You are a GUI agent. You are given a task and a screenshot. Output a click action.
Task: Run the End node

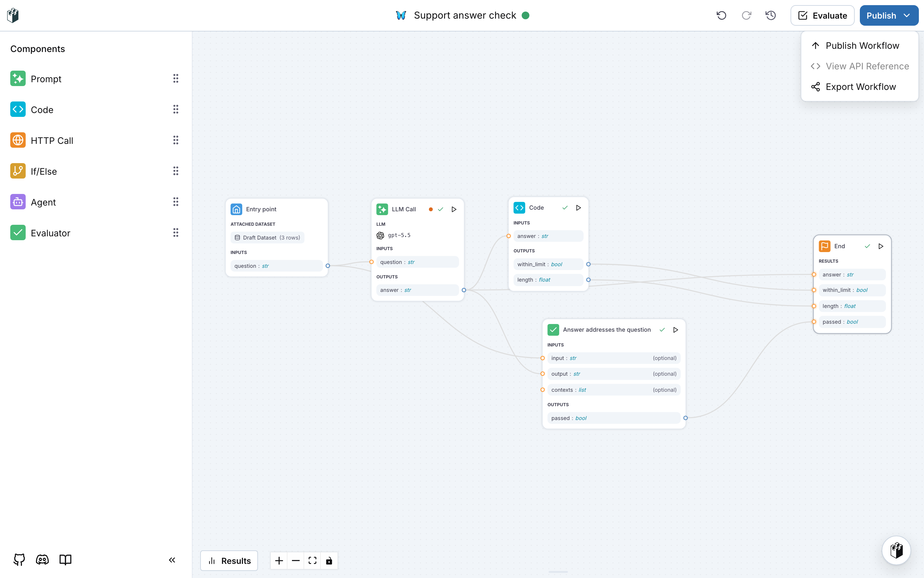[x=881, y=246]
